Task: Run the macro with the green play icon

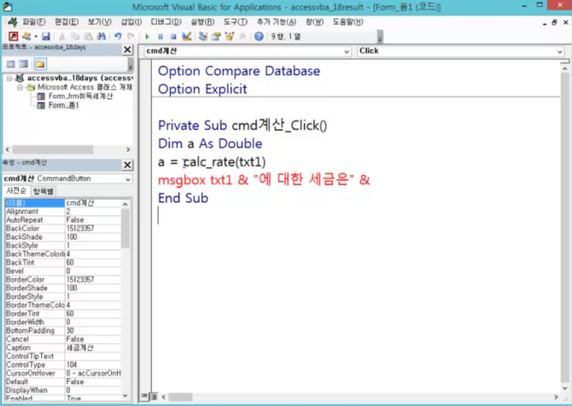Action: [x=147, y=36]
